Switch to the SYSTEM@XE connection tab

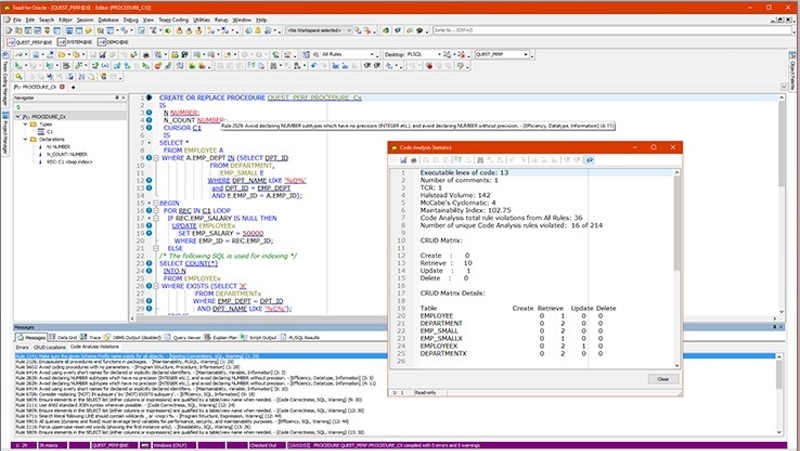[x=75, y=42]
